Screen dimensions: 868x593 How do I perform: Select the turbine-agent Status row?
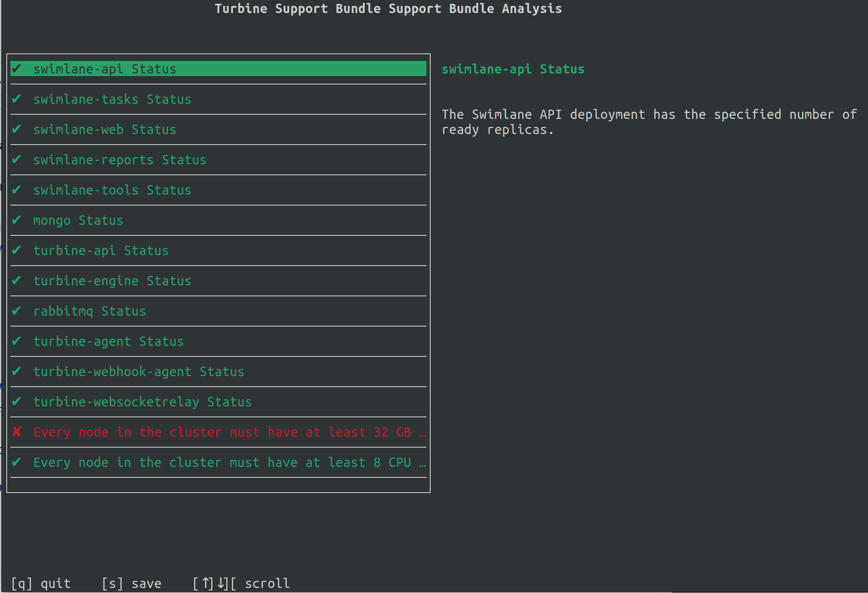218,341
